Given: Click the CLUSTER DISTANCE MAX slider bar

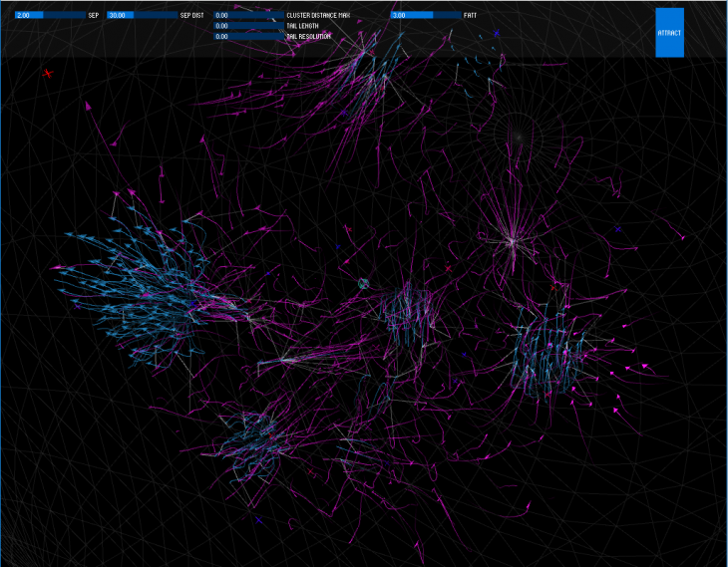Looking at the screenshot, I should pyautogui.click(x=248, y=16).
